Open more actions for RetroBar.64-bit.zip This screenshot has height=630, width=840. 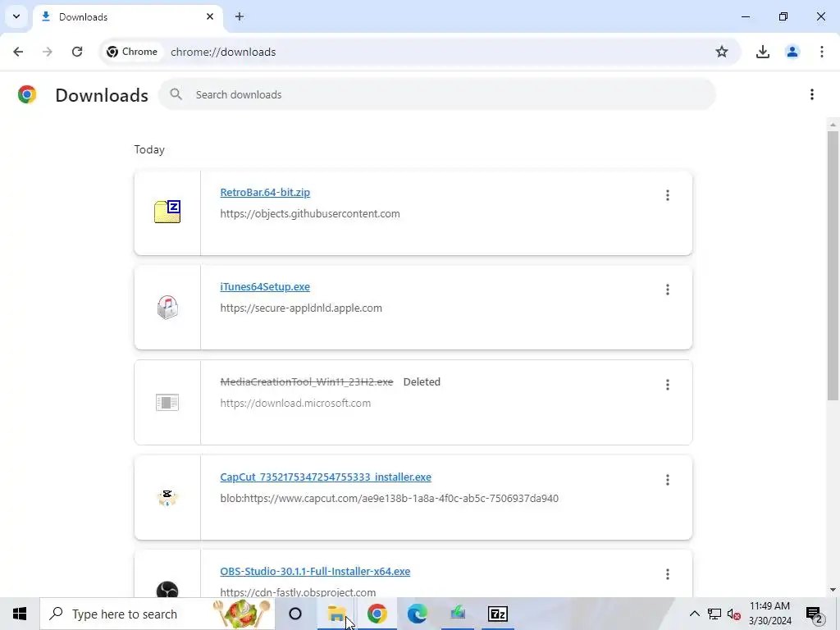pos(668,195)
